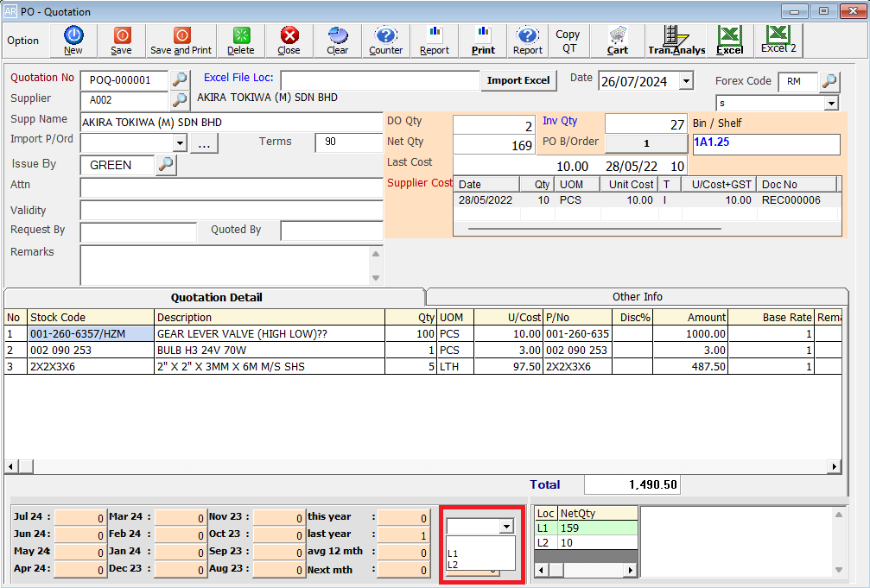This screenshot has height=588, width=870.
Task: Click the Excel export icon
Action: tap(730, 41)
